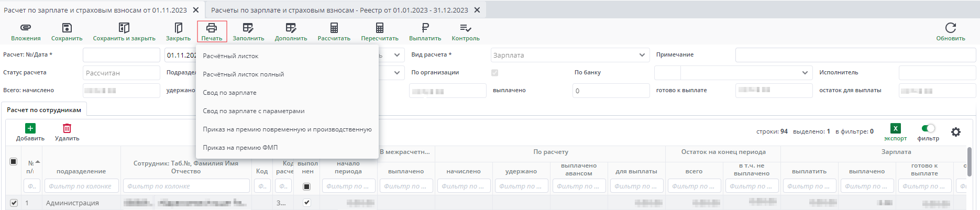The width and height of the screenshot is (980, 210).
Task: Click the подразделение column filter field
Action: pyautogui.click(x=81, y=186)
